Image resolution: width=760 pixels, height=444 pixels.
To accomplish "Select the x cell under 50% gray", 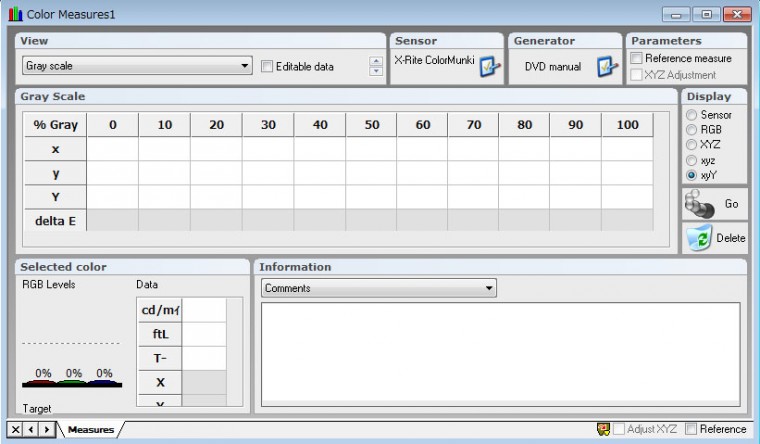I will point(371,149).
